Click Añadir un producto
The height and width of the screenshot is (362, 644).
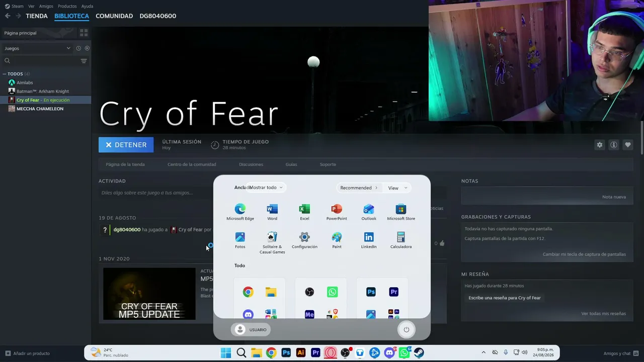click(28, 353)
